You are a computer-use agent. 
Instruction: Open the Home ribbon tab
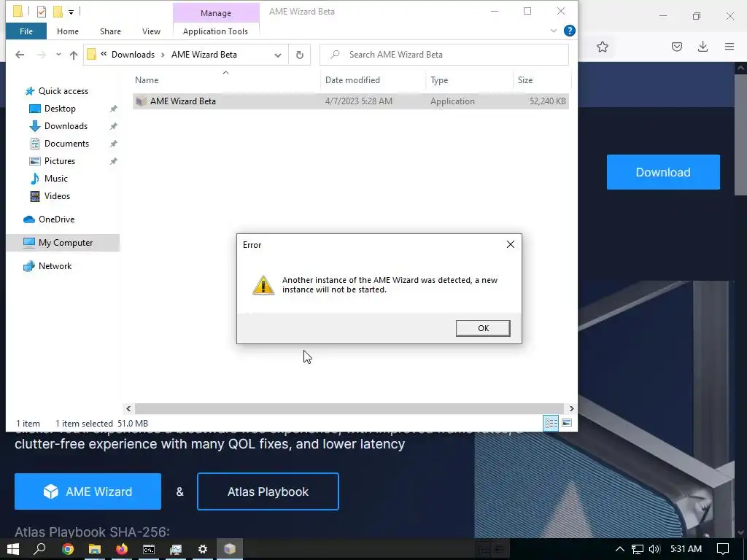[x=68, y=31]
